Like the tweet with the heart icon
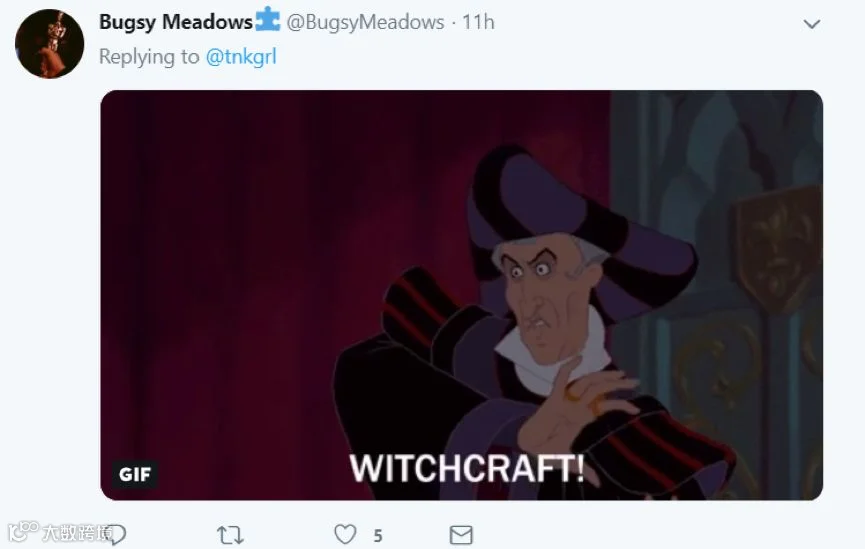865x549 pixels. point(345,534)
